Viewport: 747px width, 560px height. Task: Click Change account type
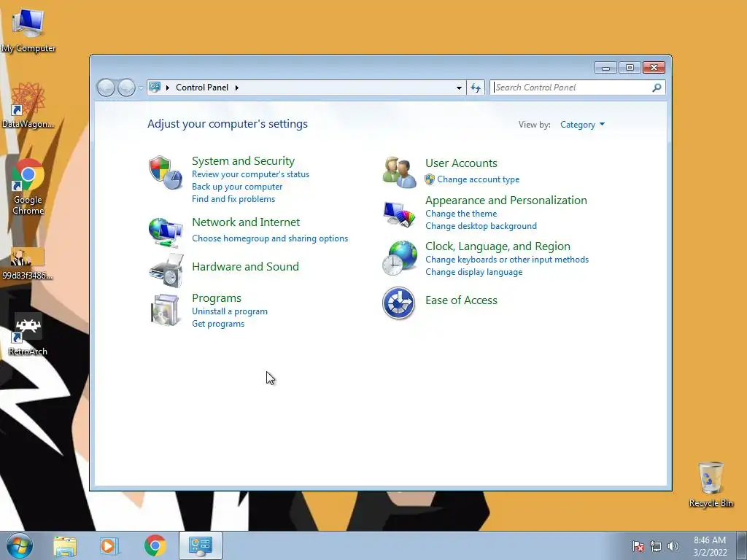(x=479, y=179)
